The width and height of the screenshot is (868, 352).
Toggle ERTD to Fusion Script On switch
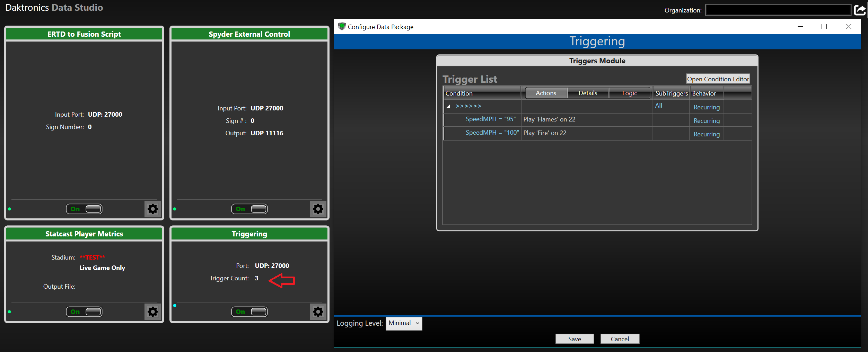click(x=84, y=209)
